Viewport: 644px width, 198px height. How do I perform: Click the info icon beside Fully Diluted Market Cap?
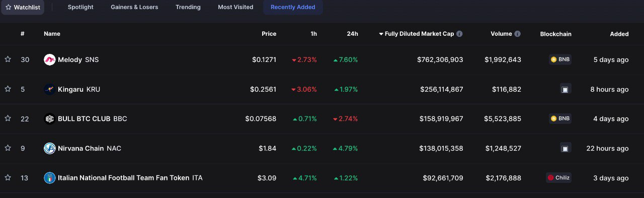tap(459, 34)
